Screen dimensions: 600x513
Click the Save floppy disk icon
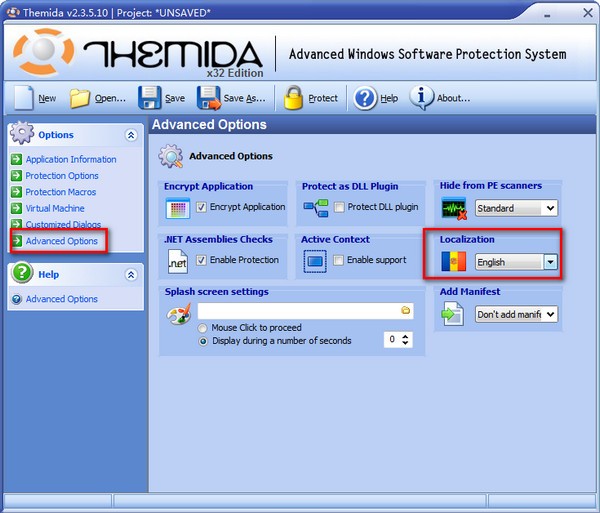tap(150, 98)
